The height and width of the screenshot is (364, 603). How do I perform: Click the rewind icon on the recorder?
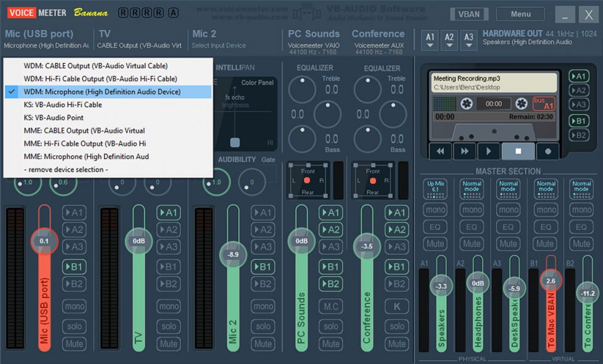pos(440,151)
